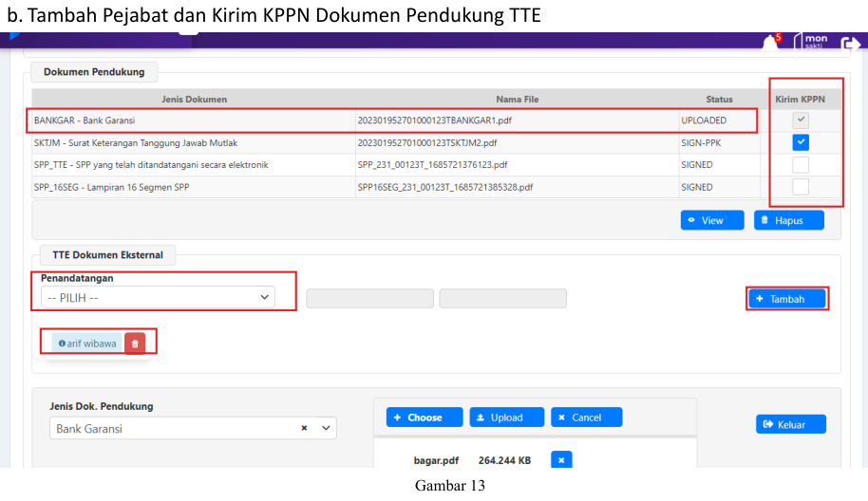Click Choose to pick a file
The image size is (868, 501).
tap(425, 417)
